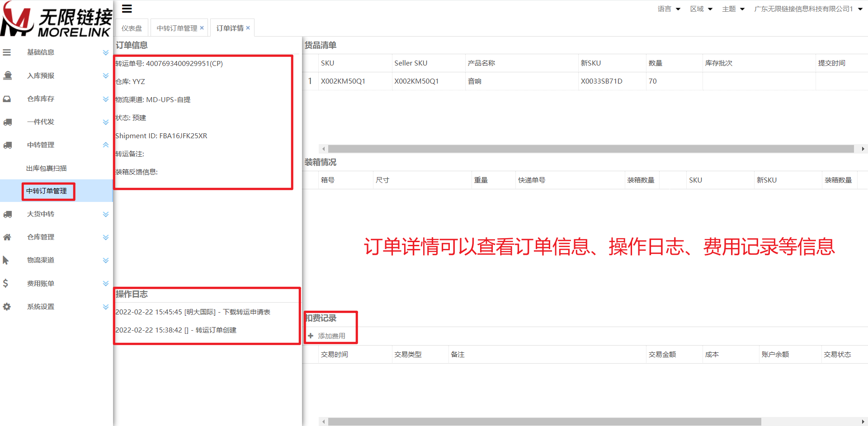This screenshot has width=868, height=426.
Task: Open the 主题 dropdown
Action: [733, 9]
